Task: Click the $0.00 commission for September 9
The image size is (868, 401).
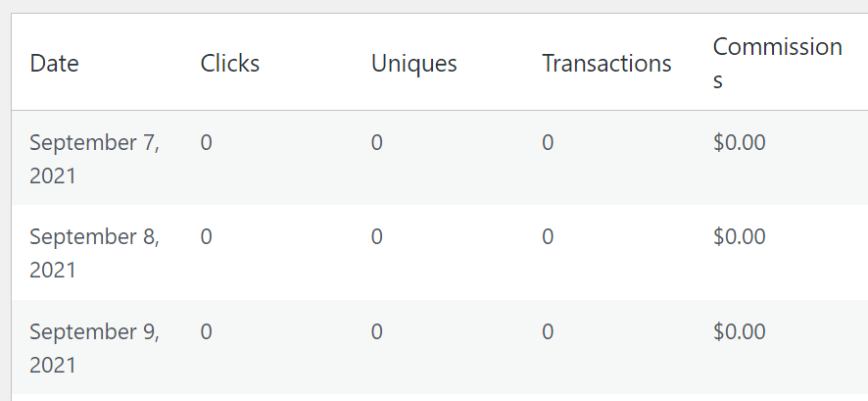Action: 739,332
